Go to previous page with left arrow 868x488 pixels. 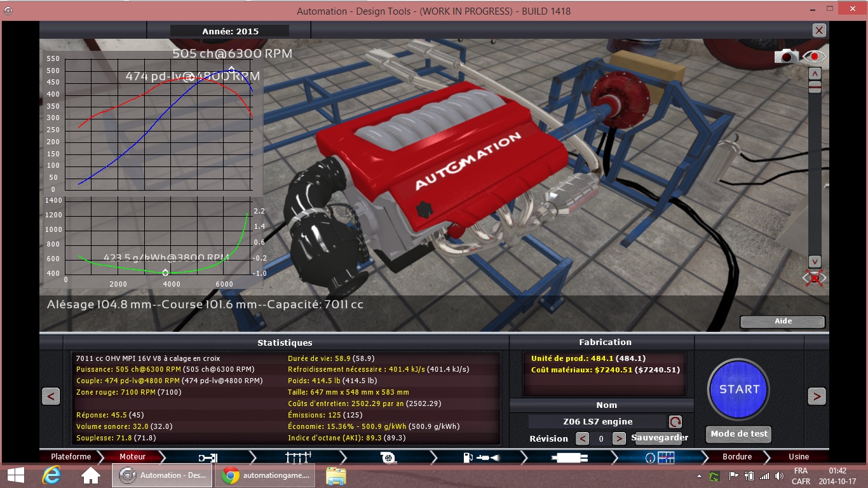coord(51,396)
